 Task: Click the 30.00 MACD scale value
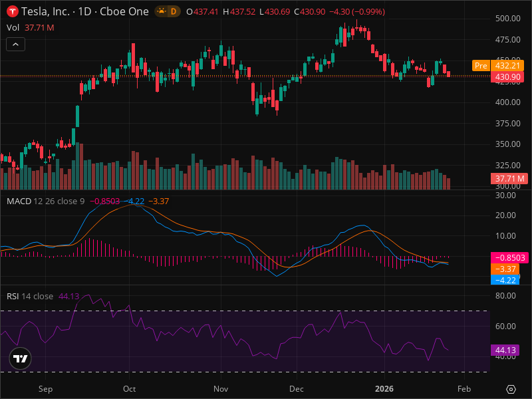(505, 196)
